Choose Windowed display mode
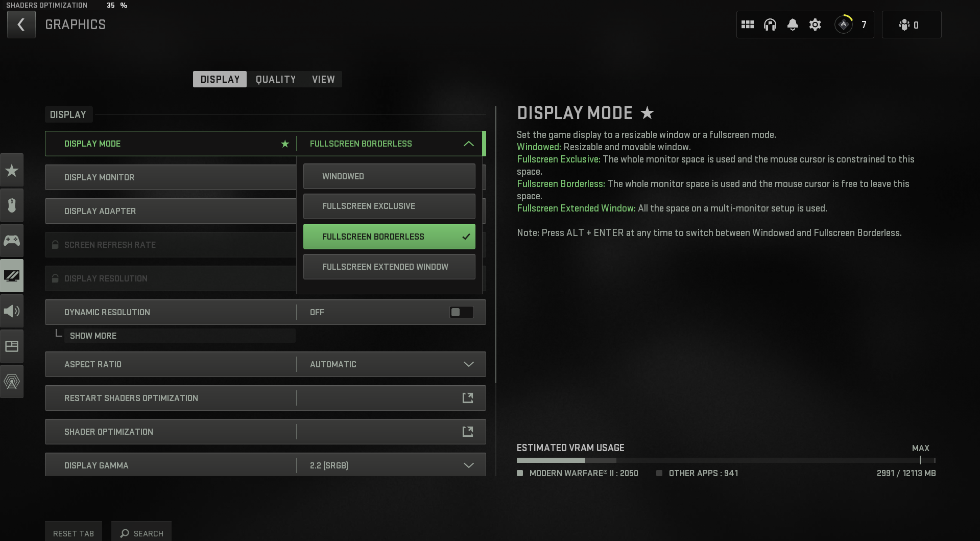 coord(389,176)
